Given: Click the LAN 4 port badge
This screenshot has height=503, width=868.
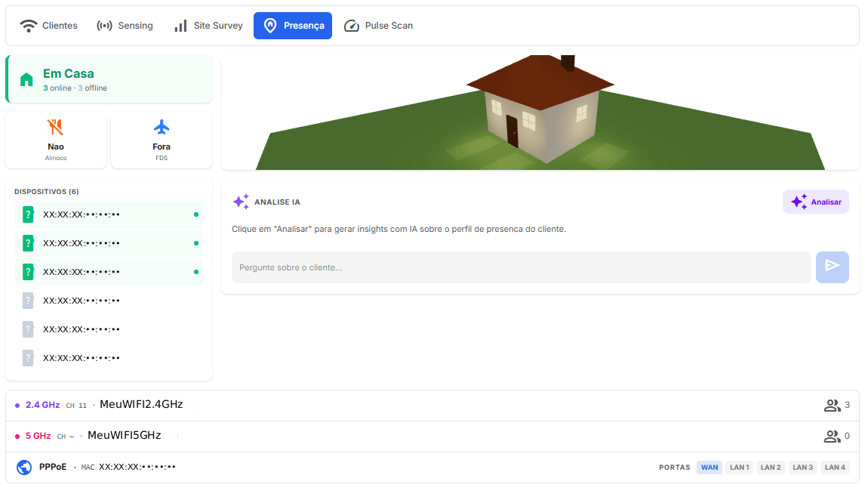Looking at the screenshot, I should (x=835, y=468).
